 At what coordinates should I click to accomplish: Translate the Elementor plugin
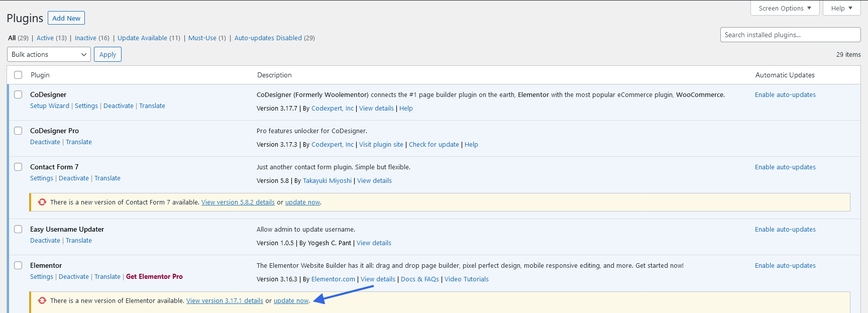[x=107, y=276]
